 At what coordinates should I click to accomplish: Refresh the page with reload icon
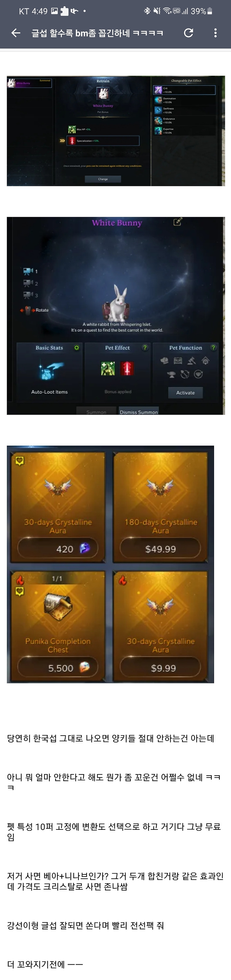188,33
